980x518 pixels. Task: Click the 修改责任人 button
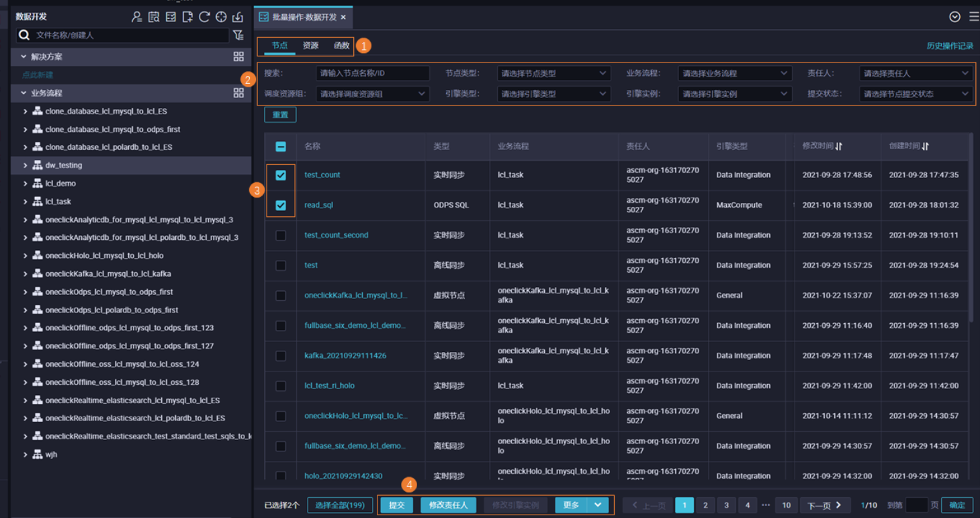(x=449, y=505)
